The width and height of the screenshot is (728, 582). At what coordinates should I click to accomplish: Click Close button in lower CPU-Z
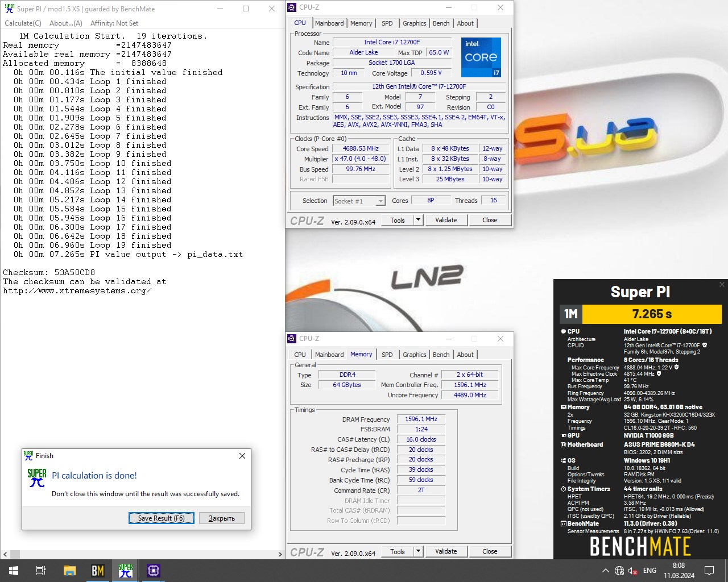490,551
